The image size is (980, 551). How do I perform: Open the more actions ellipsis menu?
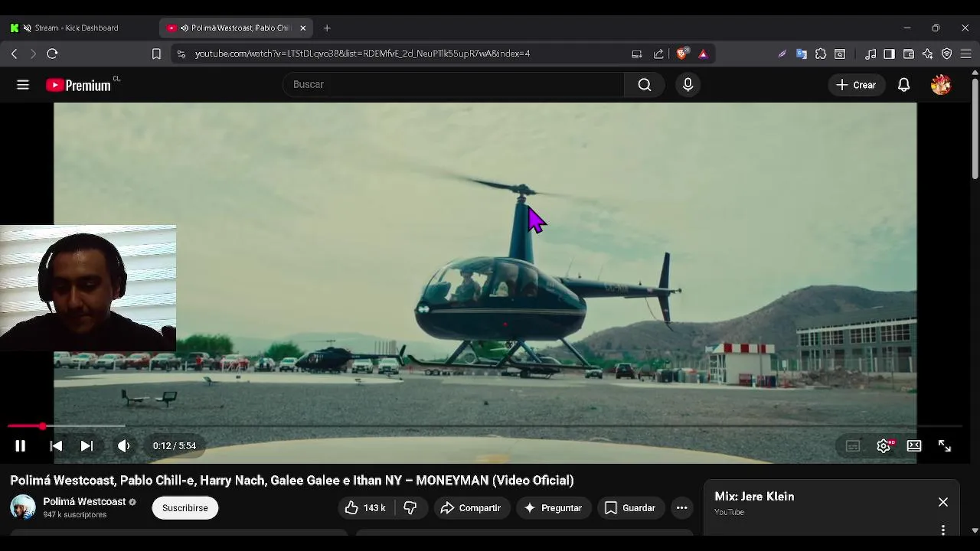[x=681, y=507]
